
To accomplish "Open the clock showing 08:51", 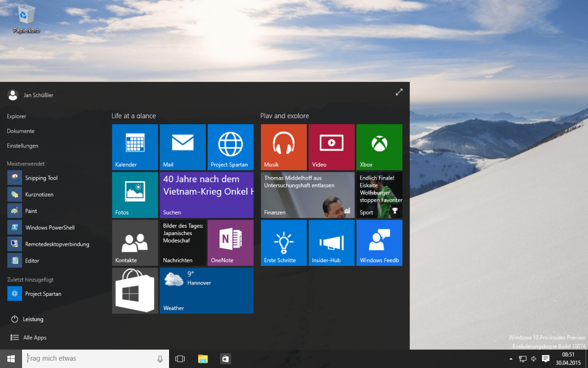I will tap(568, 359).
